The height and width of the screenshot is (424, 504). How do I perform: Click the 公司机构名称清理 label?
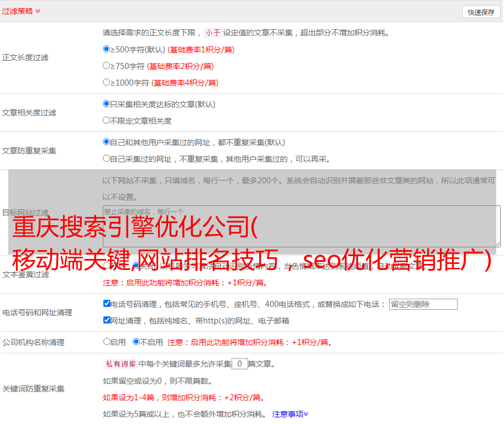pos(33,342)
